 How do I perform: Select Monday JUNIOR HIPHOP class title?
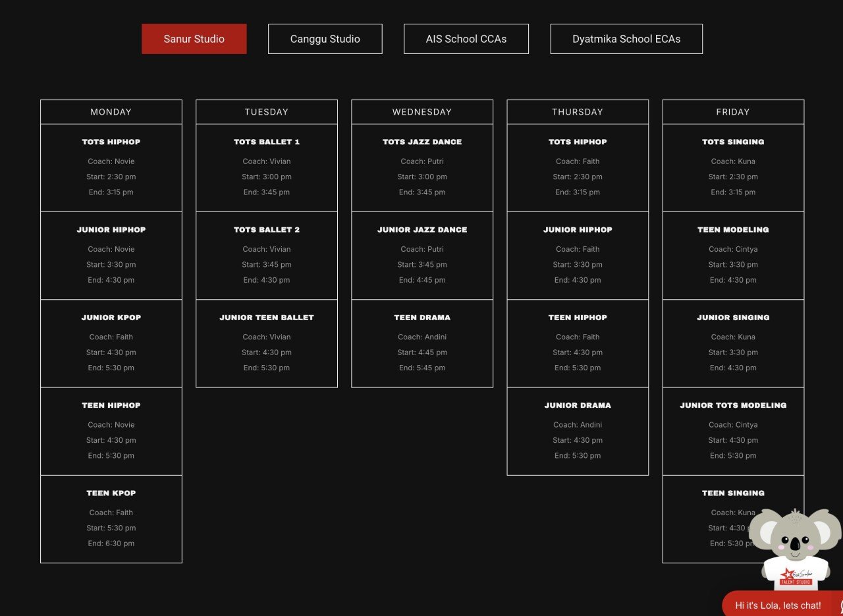[111, 230]
